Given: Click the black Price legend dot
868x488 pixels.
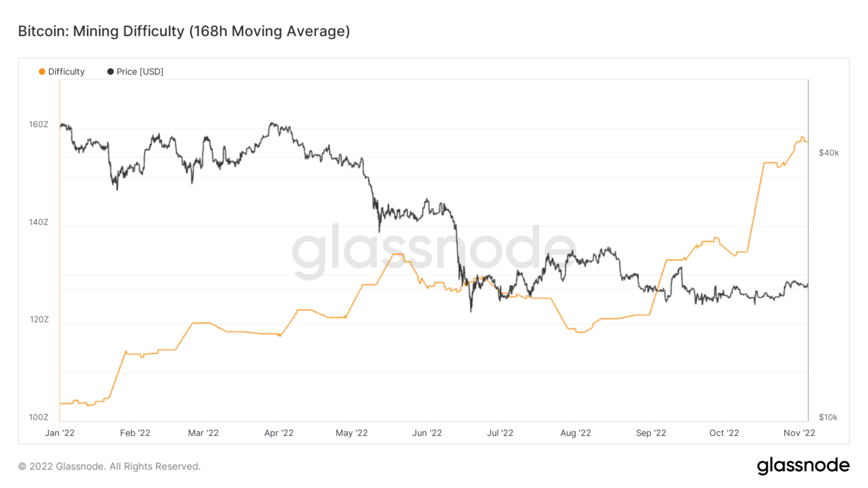Looking at the screenshot, I should pyautogui.click(x=110, y=72).
